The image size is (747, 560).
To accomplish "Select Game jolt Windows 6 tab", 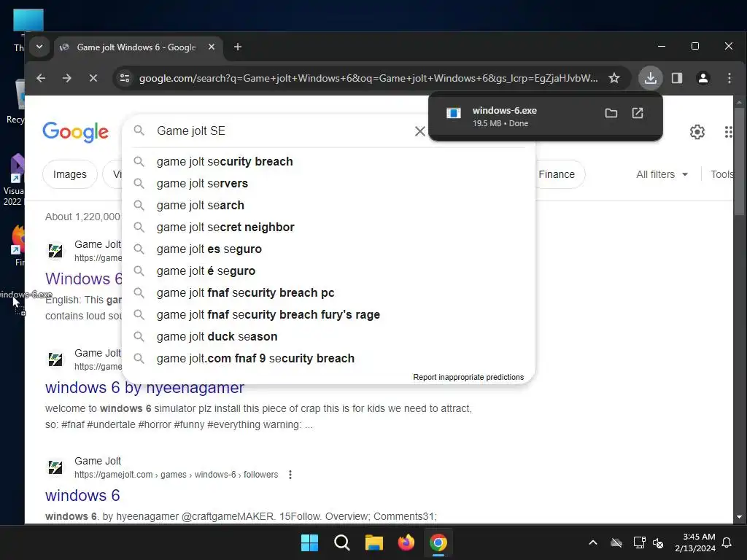I will (x=137, y=47).
